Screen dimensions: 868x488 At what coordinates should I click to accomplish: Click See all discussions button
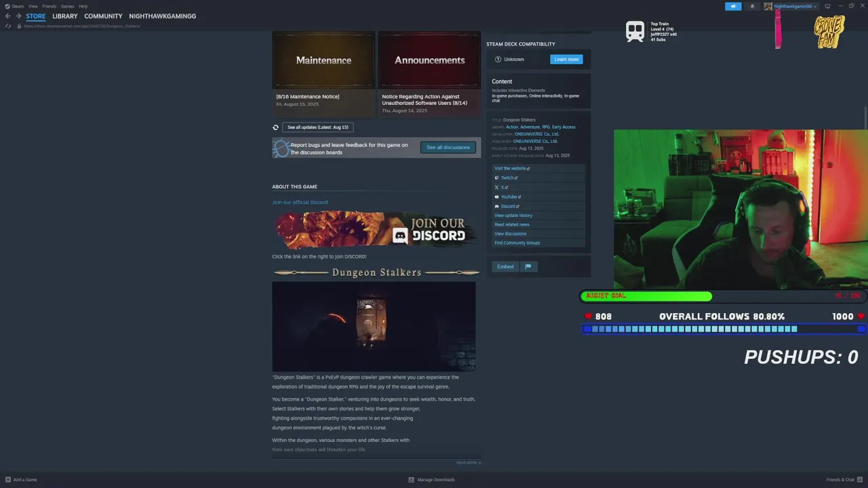click(x=448, y=148)
